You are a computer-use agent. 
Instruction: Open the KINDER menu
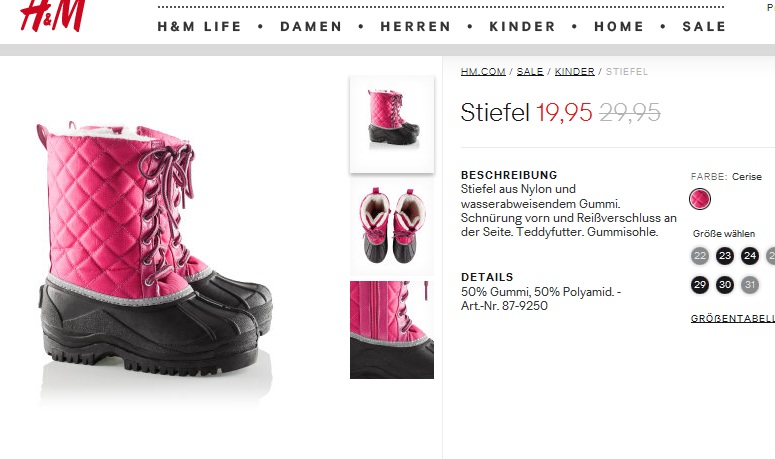coord(522,26)
